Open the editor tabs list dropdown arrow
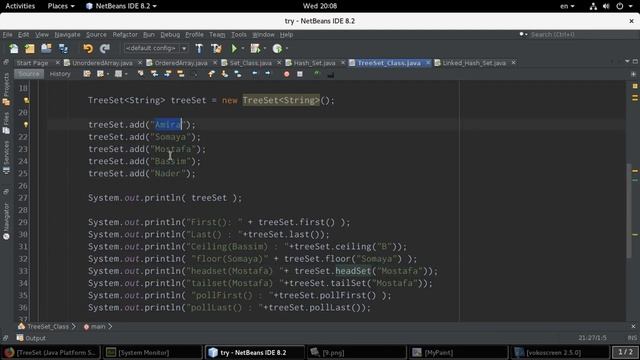The width and height of the screenshot is (640, 360). point(627,62)
